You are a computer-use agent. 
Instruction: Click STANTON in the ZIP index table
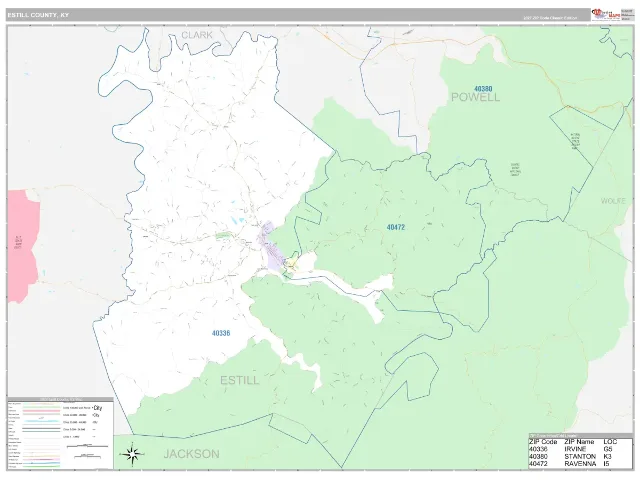[x=580, y=456]
